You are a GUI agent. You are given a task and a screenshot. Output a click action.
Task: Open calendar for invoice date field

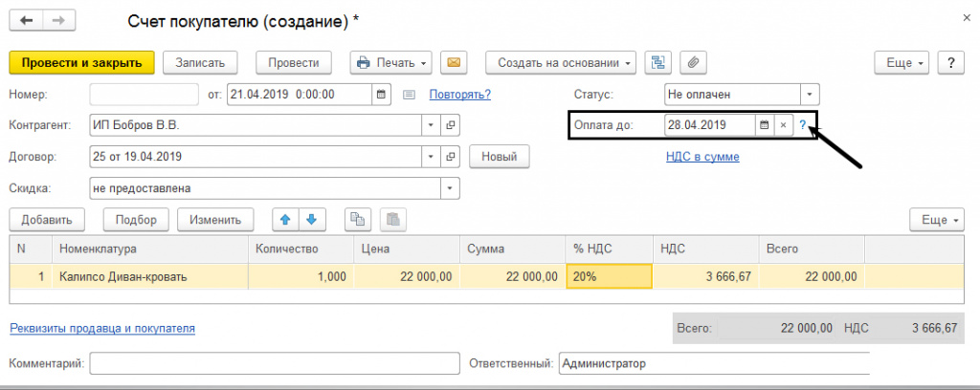coord(381,95)
